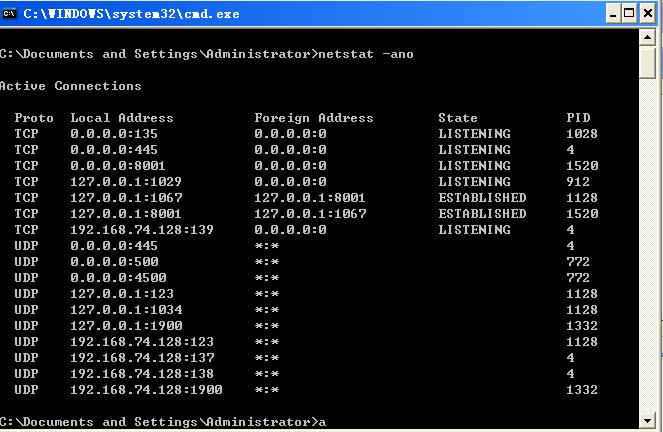Image resolution: width=663 pixels, height=432 pixels.
Task: Click PID value 1028
Action: click(582, 134)
